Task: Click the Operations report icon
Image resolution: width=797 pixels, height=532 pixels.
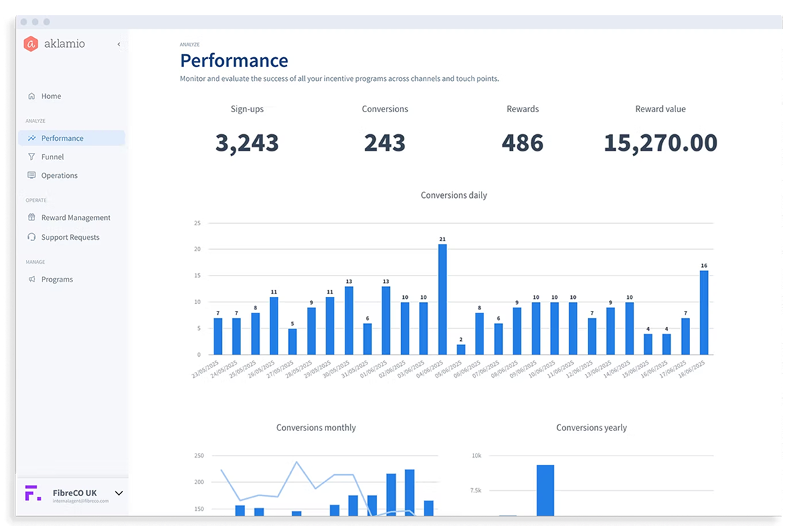Action: [31, 175]
